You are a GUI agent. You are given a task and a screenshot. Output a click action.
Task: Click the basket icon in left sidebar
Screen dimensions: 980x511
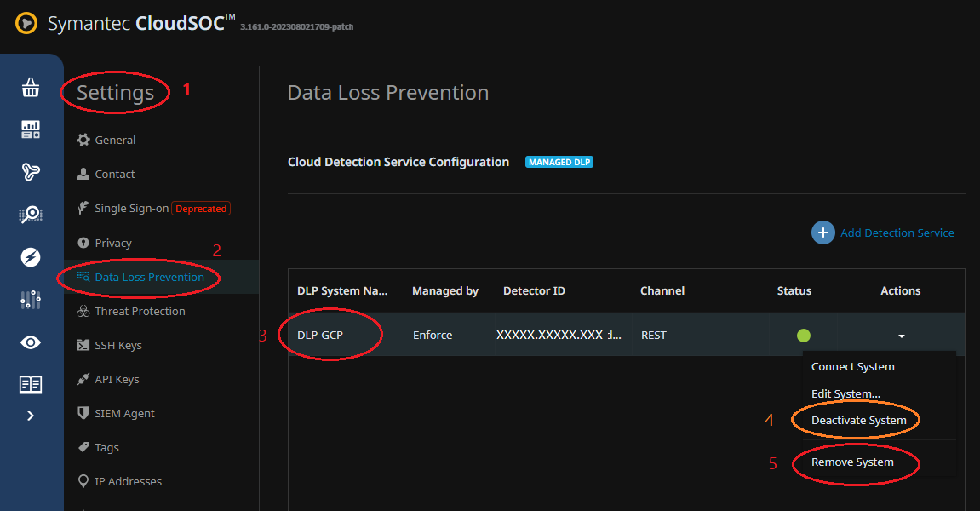click(x=31, y=88)
